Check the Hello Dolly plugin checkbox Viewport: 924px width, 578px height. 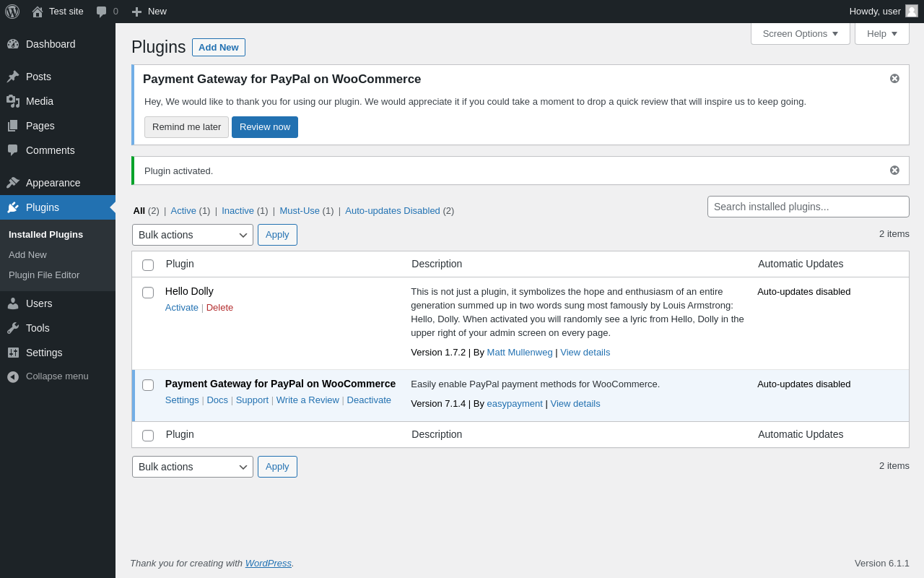(x=148, y=293)
